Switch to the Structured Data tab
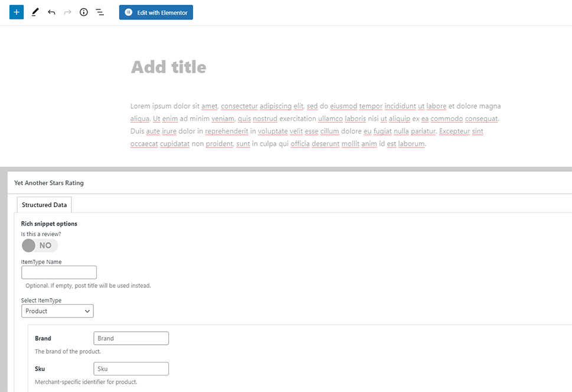The width and height of the screenshot is (572, 392). [x=44, y=205]
